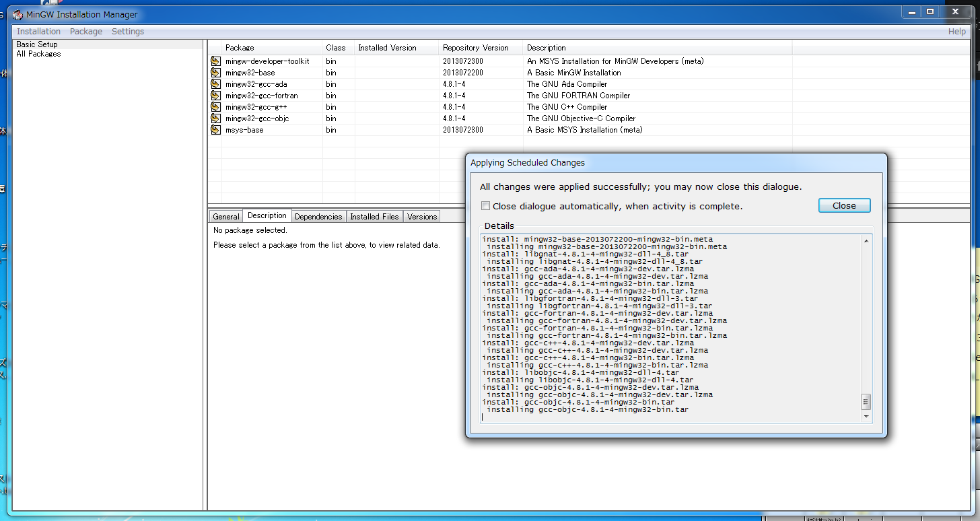Click the log line 'installing gcc-objc-4.8.1-4-mingw32-bin.tar'

[x=588, y=410]
